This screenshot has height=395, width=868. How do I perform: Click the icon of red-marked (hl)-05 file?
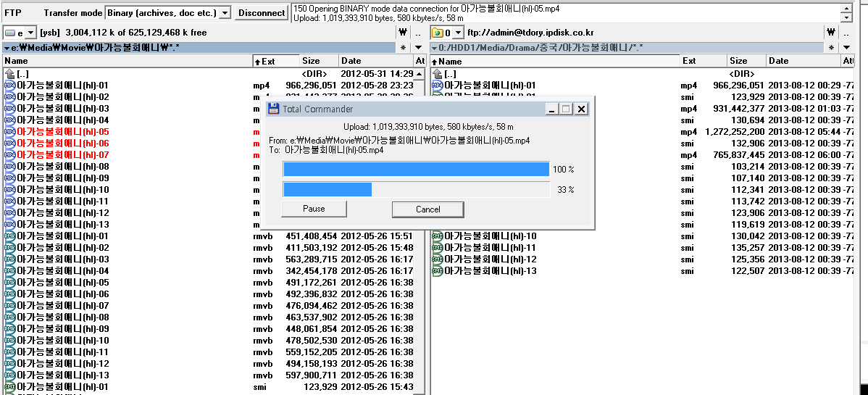pos(10,132)
